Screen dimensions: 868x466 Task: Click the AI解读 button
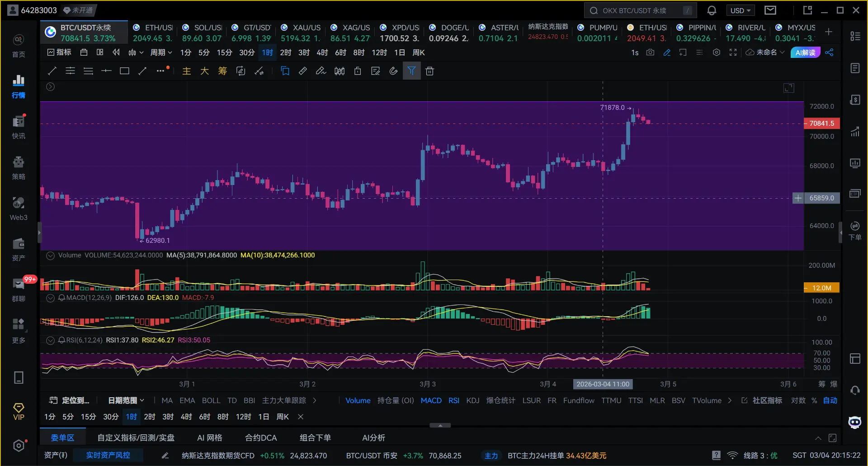[805, 52]
